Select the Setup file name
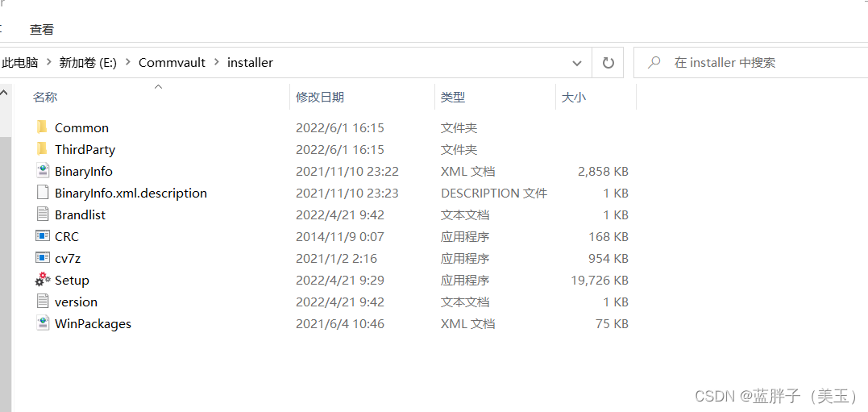This screenshot has height=412, width=868. tap(72, 281)
